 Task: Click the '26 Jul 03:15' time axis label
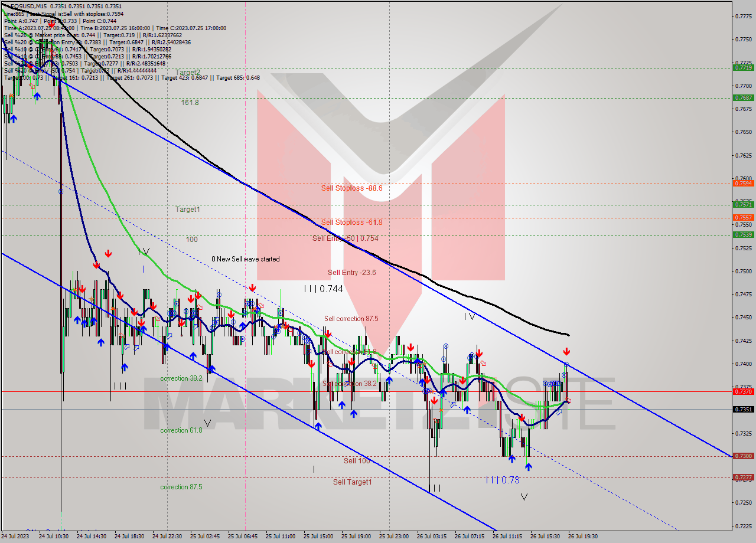(x=432, y=537)
